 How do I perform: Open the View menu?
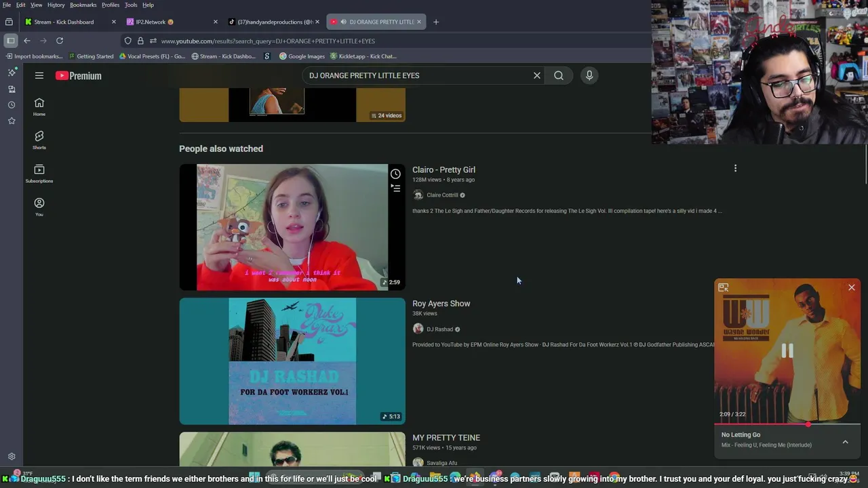tap(37, 5)
